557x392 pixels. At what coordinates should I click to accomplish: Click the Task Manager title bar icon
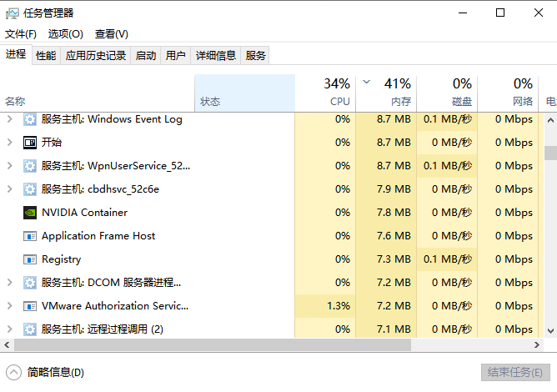12,13
